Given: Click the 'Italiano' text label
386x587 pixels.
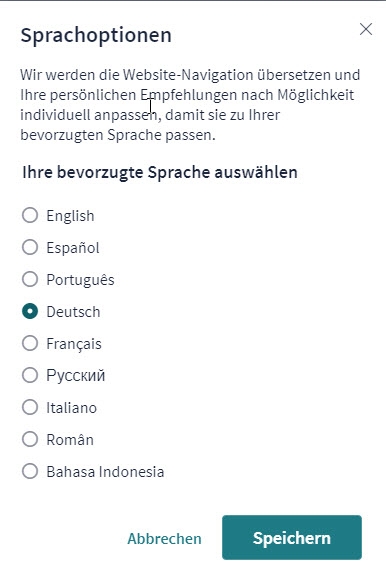Looking at the screenshot, I should 72,408.
